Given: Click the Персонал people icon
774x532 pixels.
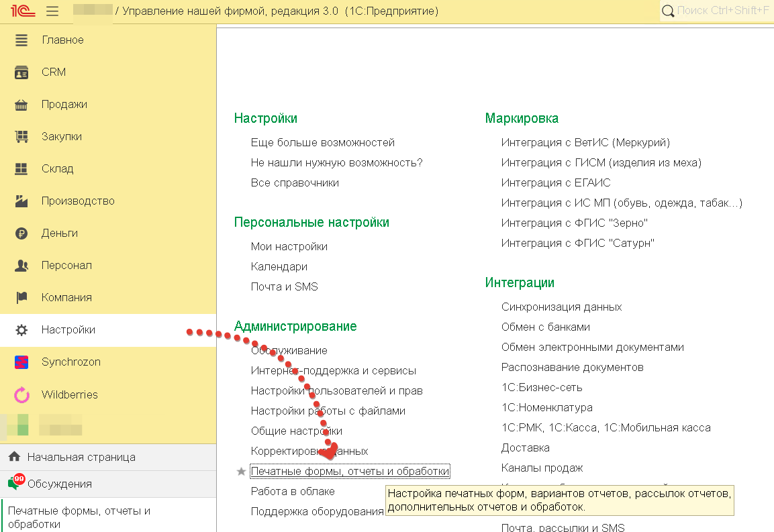Looking at the screenshot, I should pyautogui.click(x=21, y=266).
